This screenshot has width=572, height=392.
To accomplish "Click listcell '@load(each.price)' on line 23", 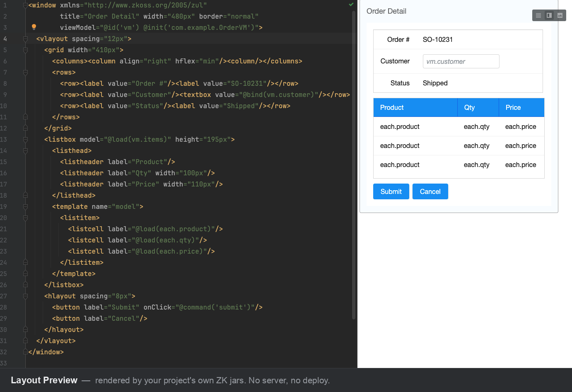I will 142,251.
